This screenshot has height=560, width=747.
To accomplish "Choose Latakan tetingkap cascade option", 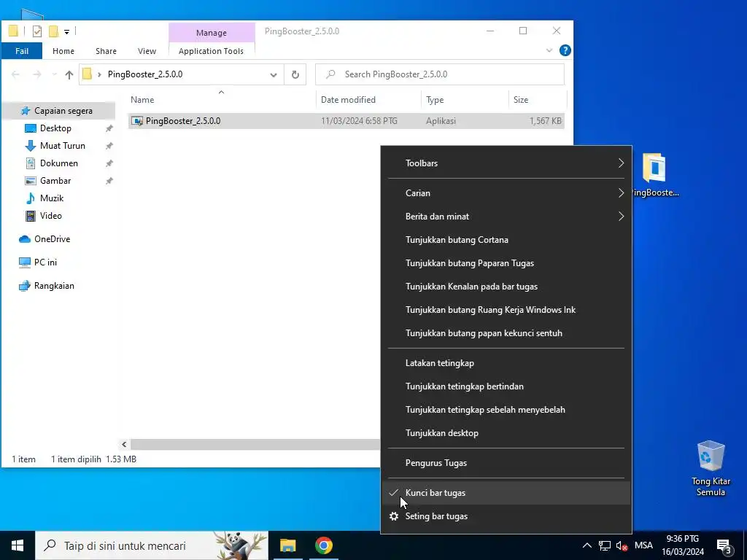I will click(506, 363).
